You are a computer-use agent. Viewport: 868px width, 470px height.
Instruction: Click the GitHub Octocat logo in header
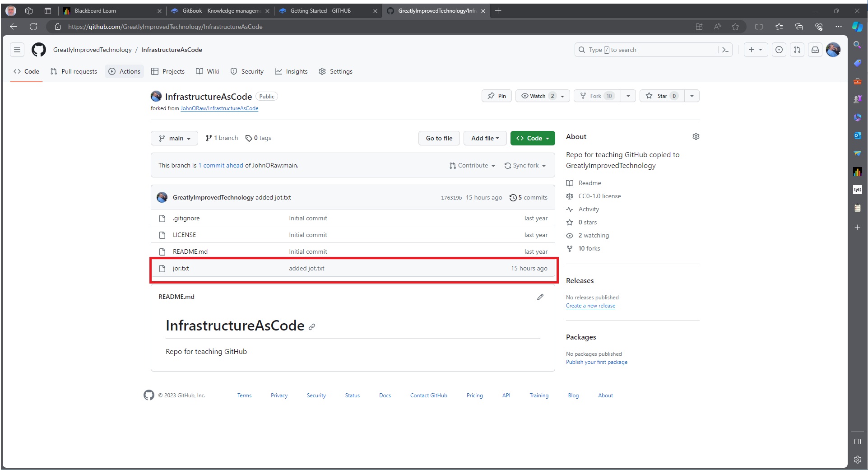pos(39,50)
